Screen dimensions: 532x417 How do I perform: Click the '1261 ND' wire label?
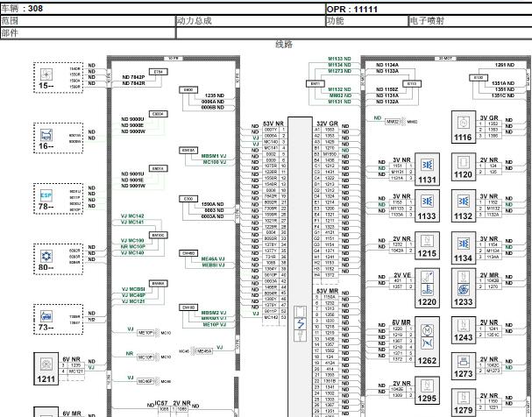(505, 65)
